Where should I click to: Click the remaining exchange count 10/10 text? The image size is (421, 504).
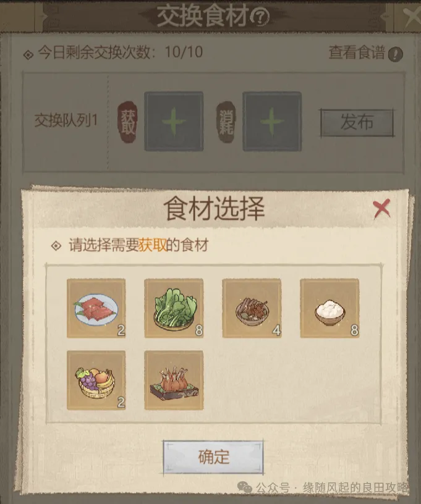click(184, 52)
